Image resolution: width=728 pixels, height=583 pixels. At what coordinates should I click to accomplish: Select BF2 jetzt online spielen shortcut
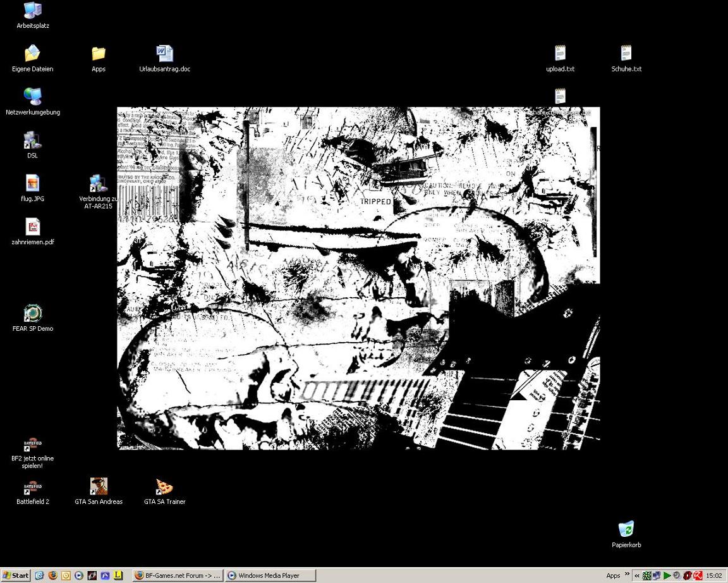pyautogui.click(x=32, y=453)
